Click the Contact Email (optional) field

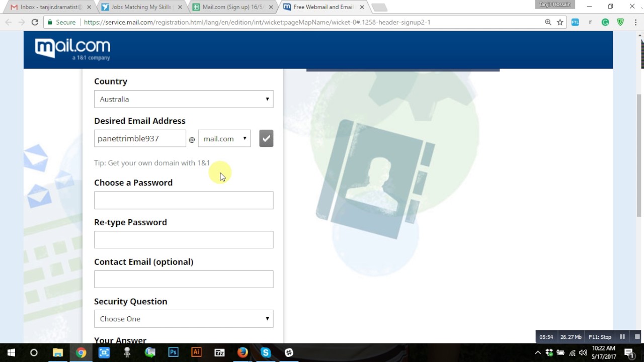tap(184, 280)
